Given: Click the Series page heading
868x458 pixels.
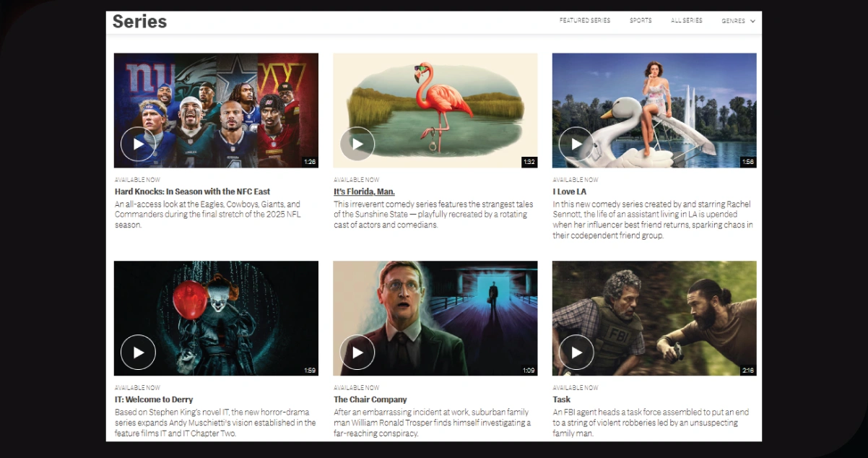Looking at the screenshot, I should coord(139,22).
